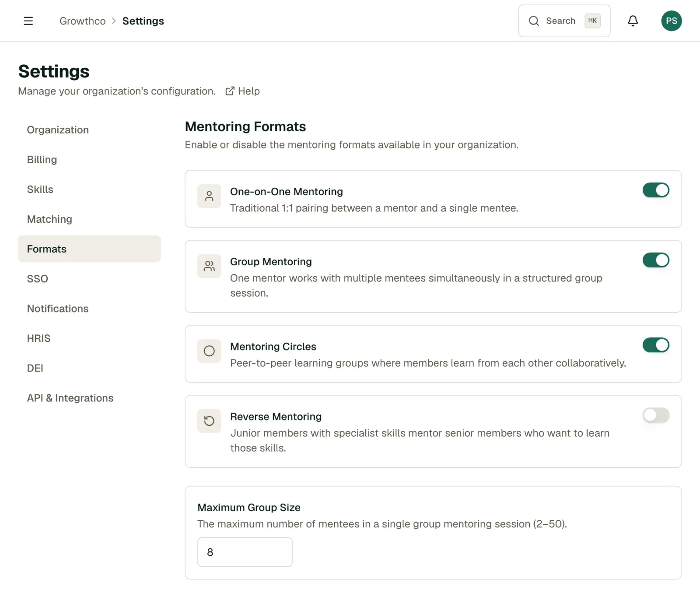The image size is (700, 596).
Task: Open Matching settings
Action: coord(89,219)
